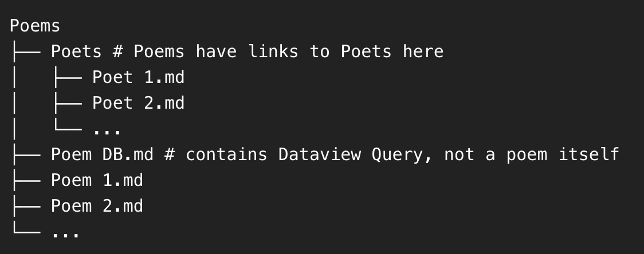Click the branch connector before "Poets"
This screenshot has width=644, height=254.
point(26,52)
